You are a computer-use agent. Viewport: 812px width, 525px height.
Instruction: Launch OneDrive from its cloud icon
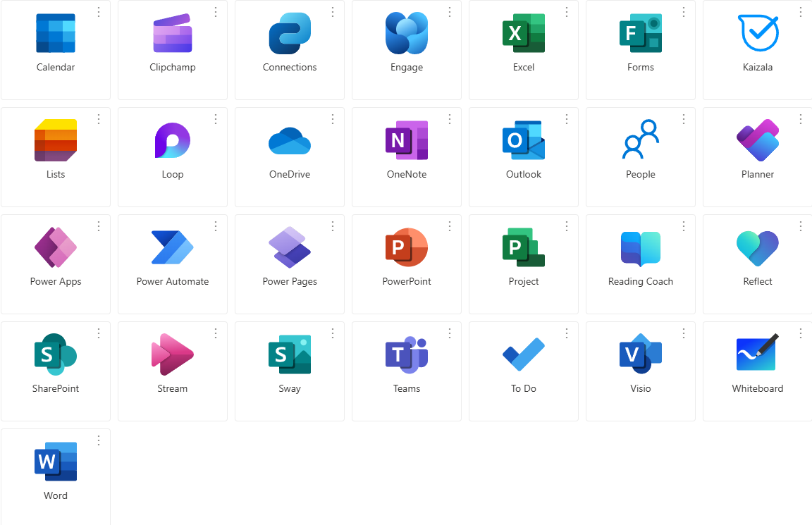tap(290, 141)
